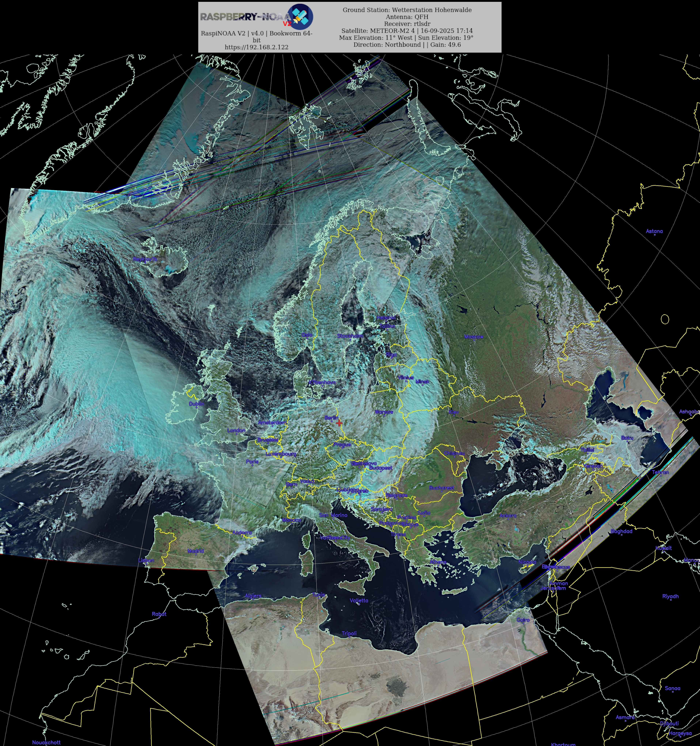Select the 'Receiver: rtlsdr' line
This screenshot has width=700, height=746.
tap(407, 24)
